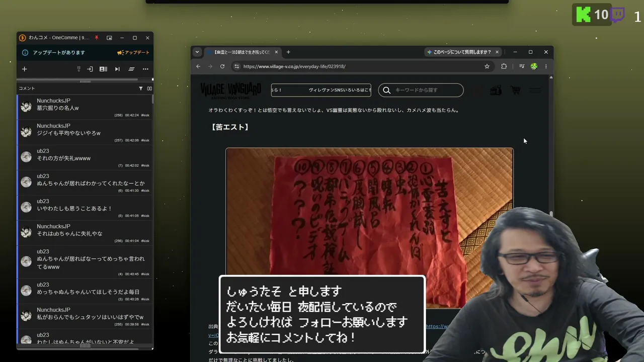The height and width of the screenshot is (362, 644).
Task: Dismiss the このページについて質問しますか？ prompt
Action: tap(497, 52)
